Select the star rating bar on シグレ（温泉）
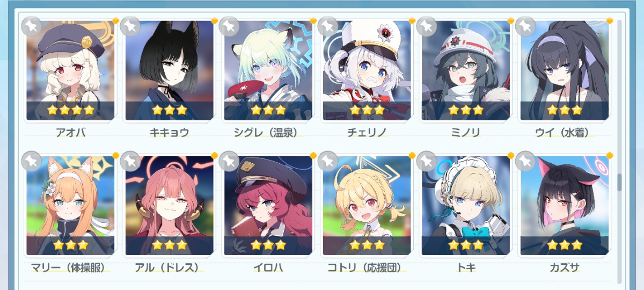 click(x=268, y=111)
